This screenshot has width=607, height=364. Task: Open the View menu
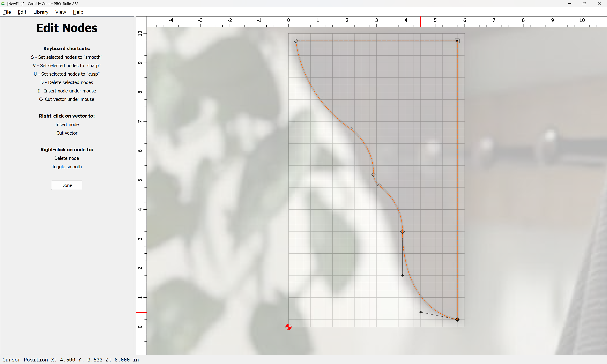(x=60, y=12)
